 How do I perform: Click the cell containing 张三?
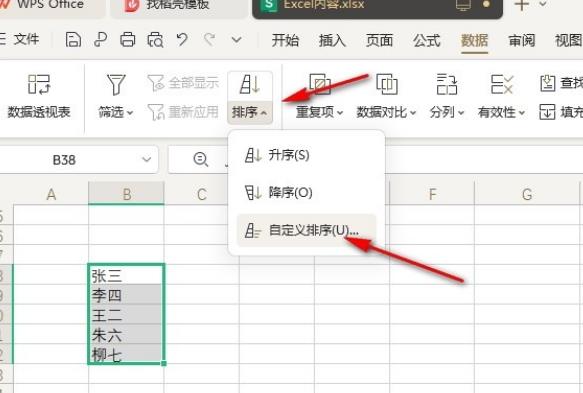click(x=126, y=275)
